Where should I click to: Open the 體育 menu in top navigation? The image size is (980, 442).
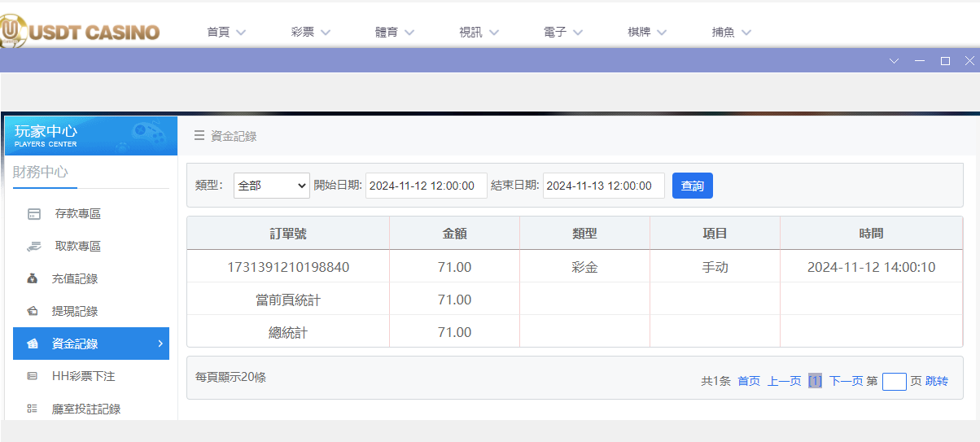pyautogui.click(x=395, y=33)
